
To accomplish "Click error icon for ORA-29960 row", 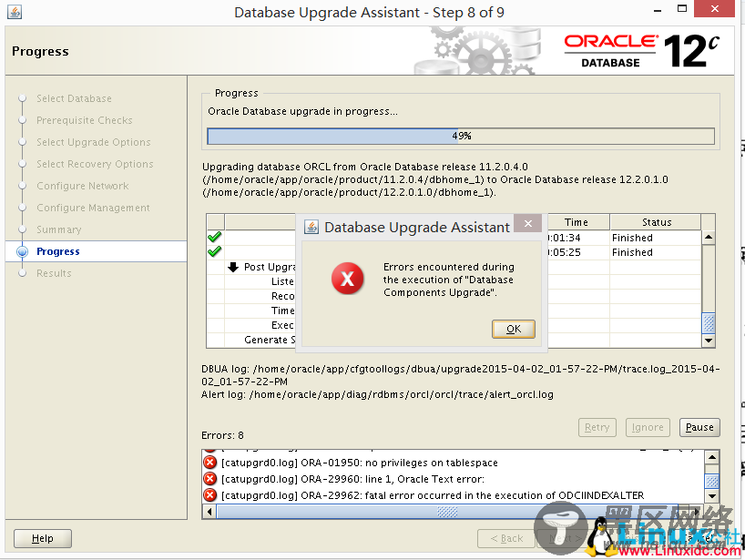I will pyautogui.click(x=209, y=478).
